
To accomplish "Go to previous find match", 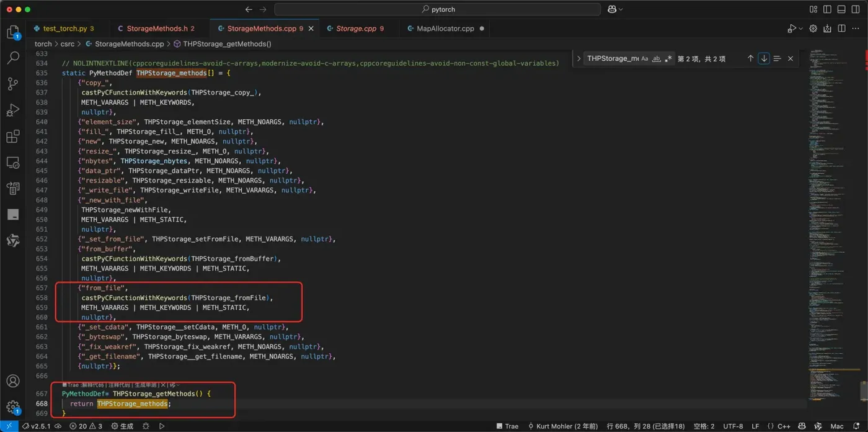I will (x=750, y=58).
